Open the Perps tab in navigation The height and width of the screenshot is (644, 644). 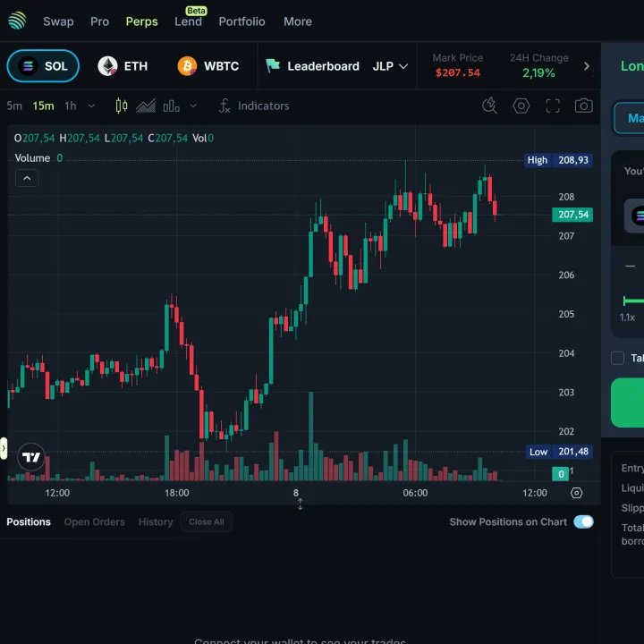point(141,21)
